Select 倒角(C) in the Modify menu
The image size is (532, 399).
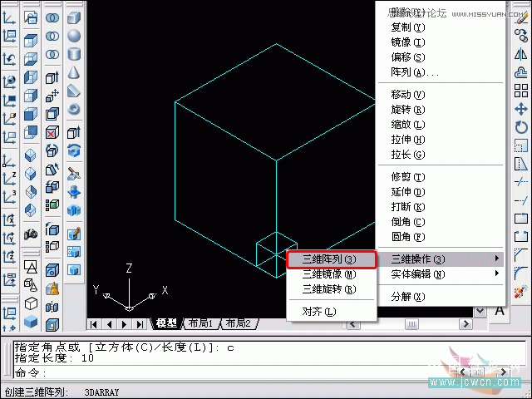[441, 222]
